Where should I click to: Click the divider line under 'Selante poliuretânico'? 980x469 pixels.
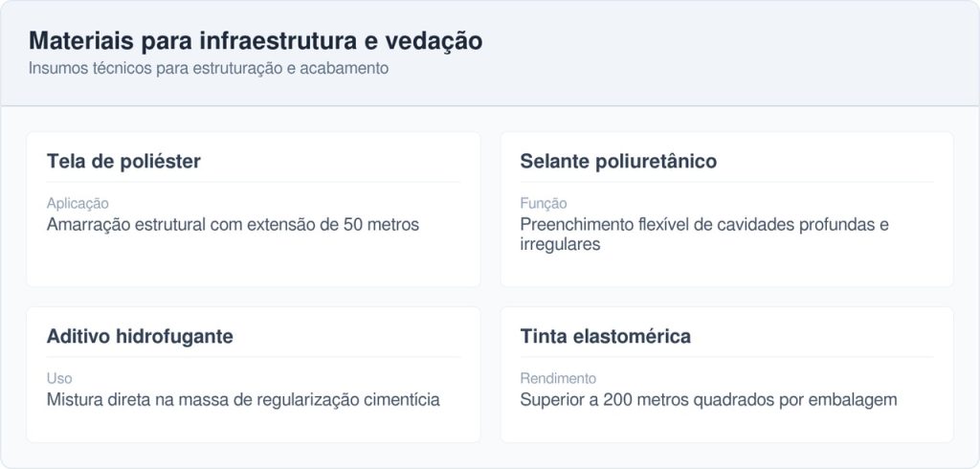point(726,182)
